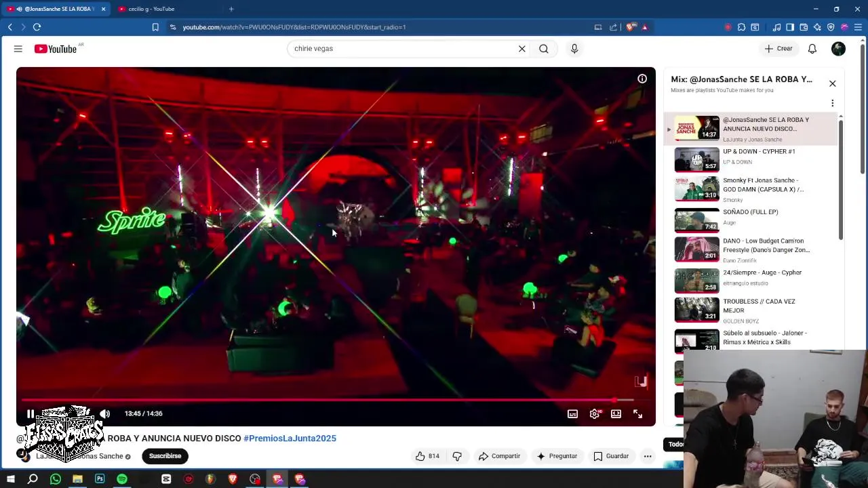
Task: Go back in browser history
Action: point(10,27)
